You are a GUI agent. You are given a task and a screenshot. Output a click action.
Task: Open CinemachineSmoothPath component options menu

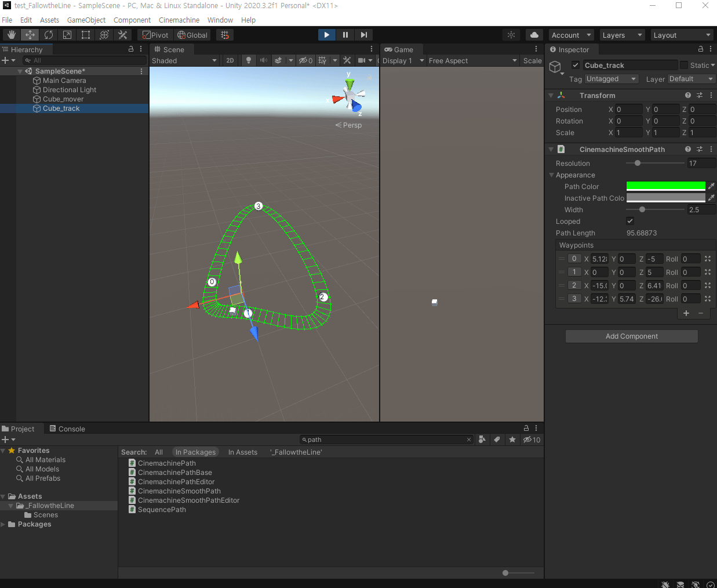pyautogui.click(x=711, y=149)
